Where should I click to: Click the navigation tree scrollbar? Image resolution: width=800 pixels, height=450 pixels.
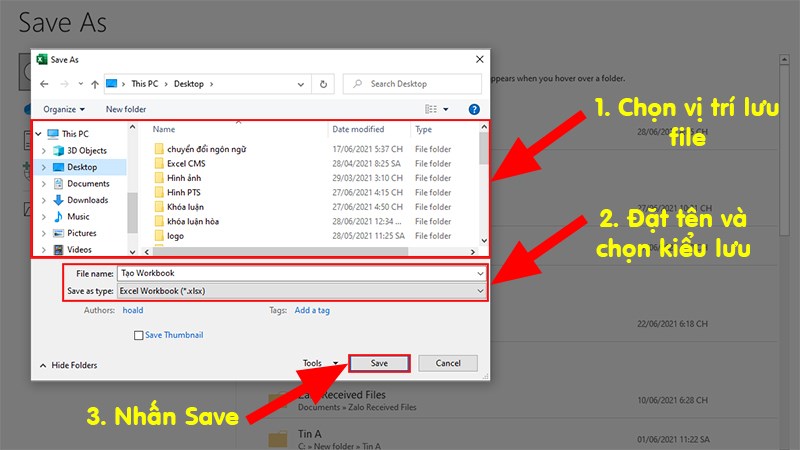pos(132,212)
